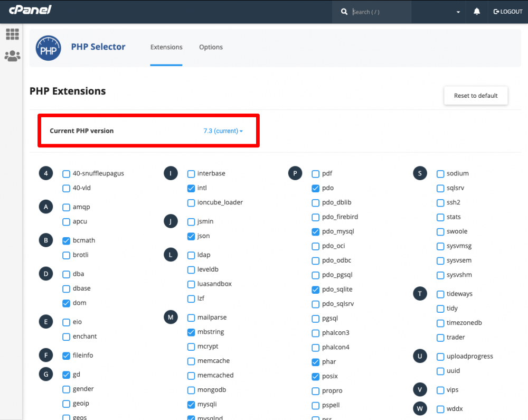
Task: Select the Extensions tab
Action: click(x=166, y=47)
